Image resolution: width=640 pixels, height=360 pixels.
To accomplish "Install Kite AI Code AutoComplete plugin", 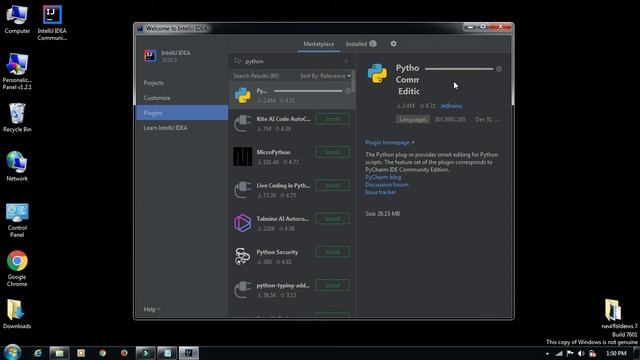I will point(333,119).
